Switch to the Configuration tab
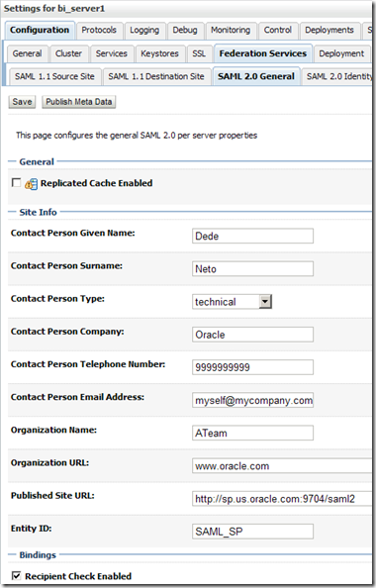The width and height of the screenshot is (376, 588). [40, 30]
